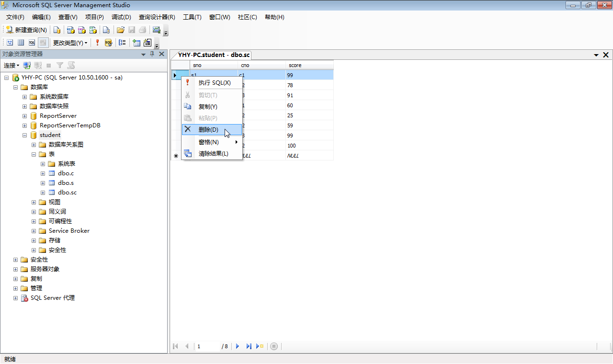
Task: Show the Criteria pane grid icon
Action: [21, 43]
